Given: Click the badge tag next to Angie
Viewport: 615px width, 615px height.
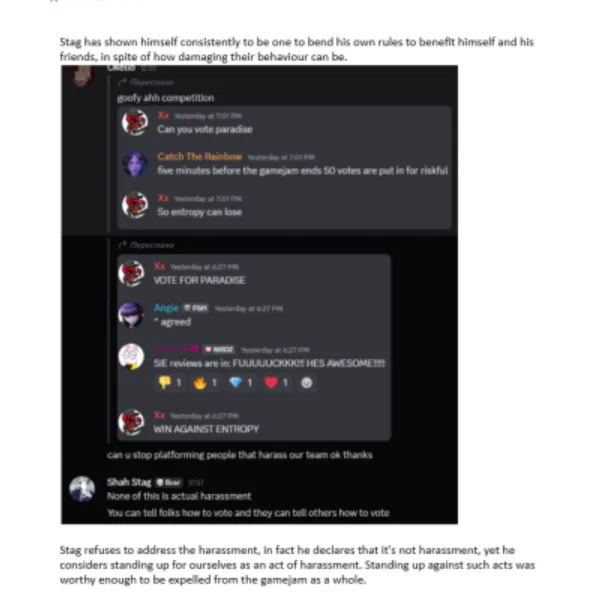Looking at the screenshot, I should pos(196,308).
